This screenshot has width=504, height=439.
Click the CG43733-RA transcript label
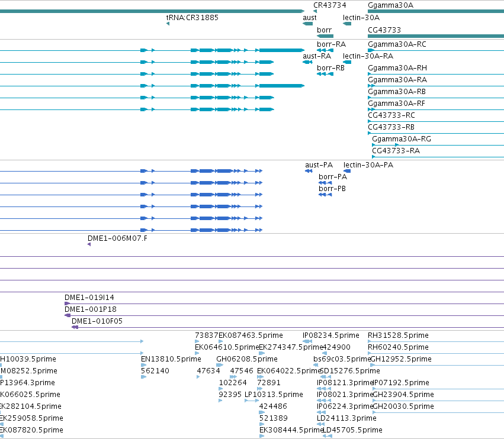click(x=396, y=151)
